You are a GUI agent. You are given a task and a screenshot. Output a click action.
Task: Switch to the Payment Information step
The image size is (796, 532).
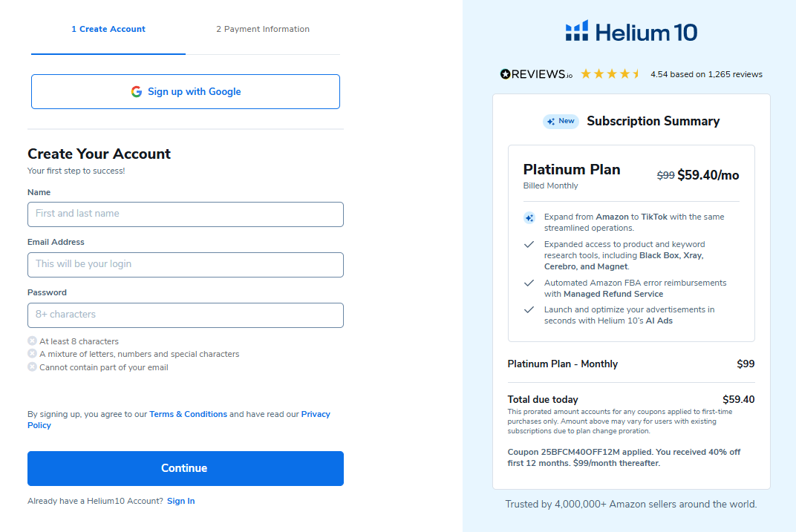263,29
